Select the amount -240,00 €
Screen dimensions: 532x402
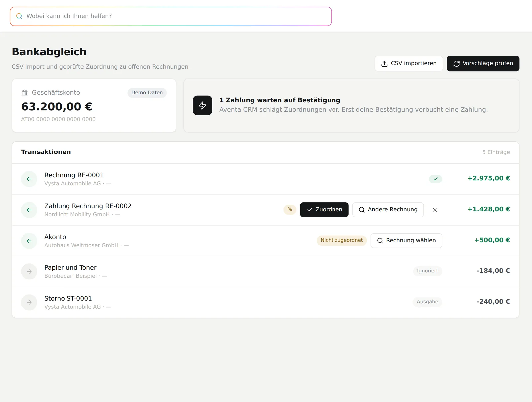(x=493, y=302)
